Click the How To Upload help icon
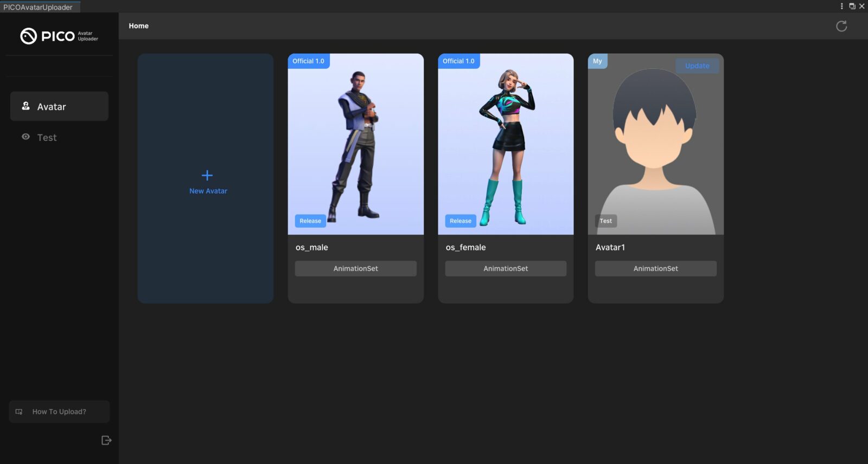This screenshot has width=868, height=464. [19, 412]
